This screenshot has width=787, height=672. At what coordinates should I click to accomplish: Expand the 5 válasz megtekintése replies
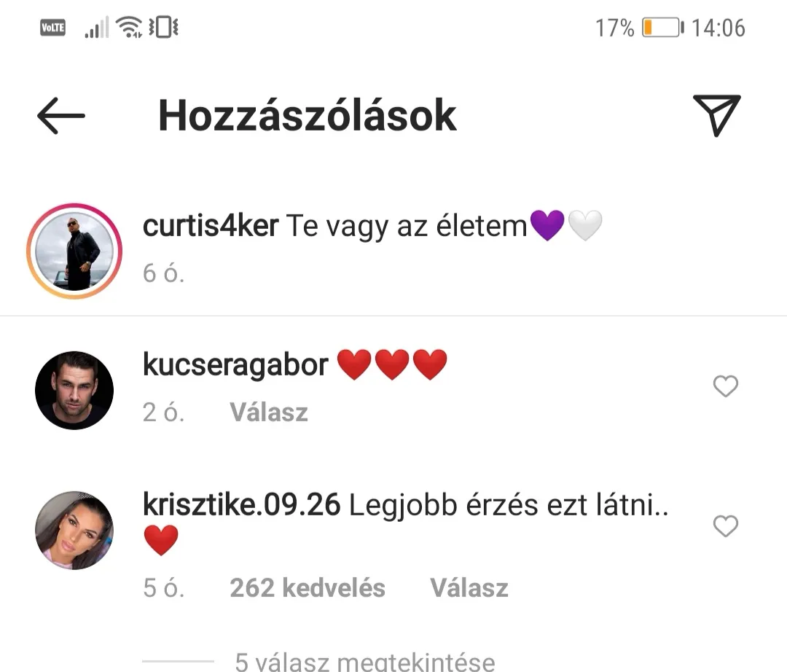[x=365, y=662]
